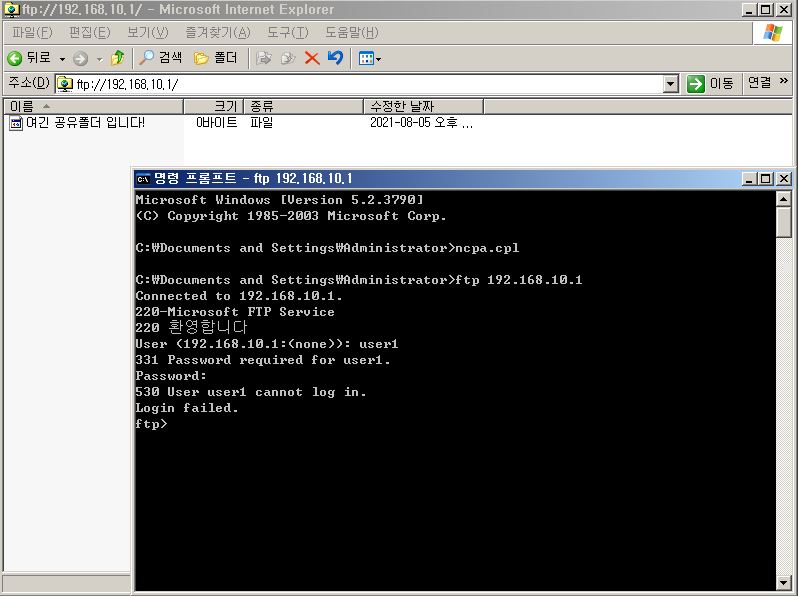798x596 pixels.
Task: Click the blue undo arrow icon
Action: click(335, 58)
